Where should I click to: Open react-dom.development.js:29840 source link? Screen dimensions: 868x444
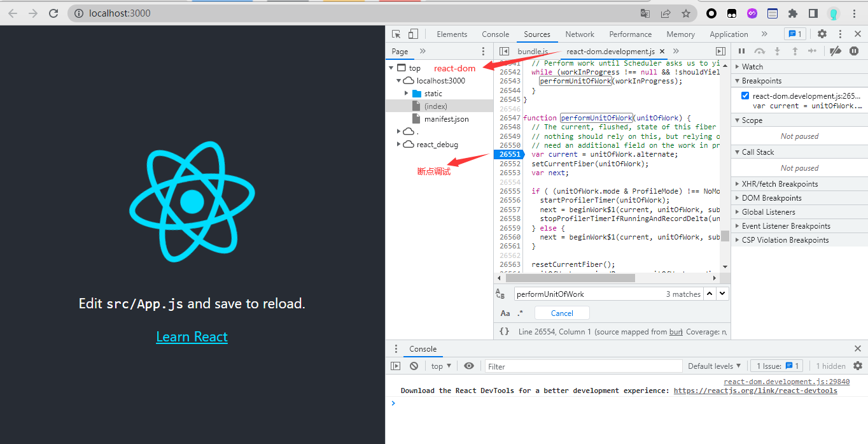pos(787,382)
